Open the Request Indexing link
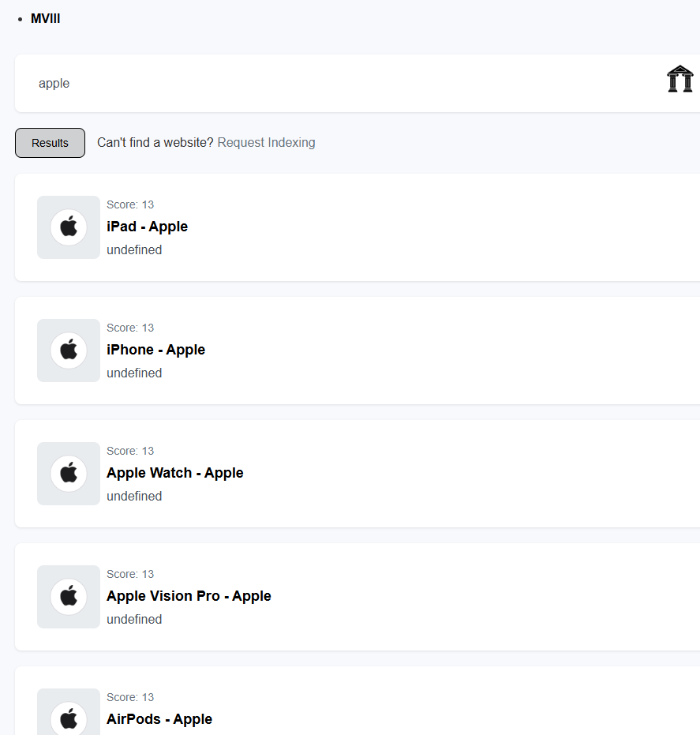The width and height of the screenshot is (700, 735). 266,142
